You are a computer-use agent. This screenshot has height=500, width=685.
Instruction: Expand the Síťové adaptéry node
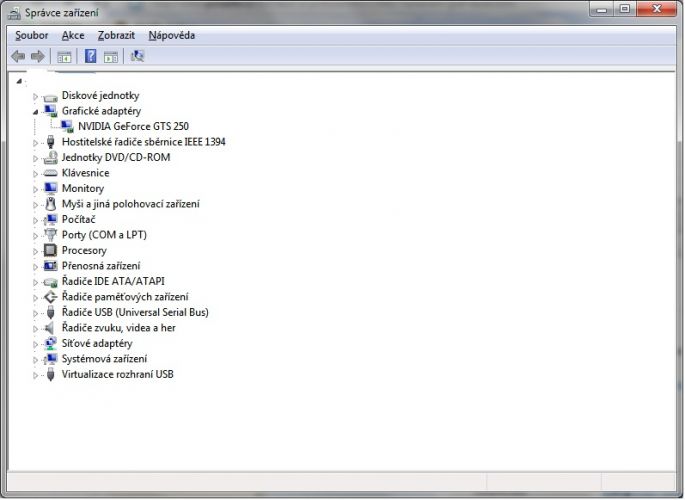click(x=35, y=345)
